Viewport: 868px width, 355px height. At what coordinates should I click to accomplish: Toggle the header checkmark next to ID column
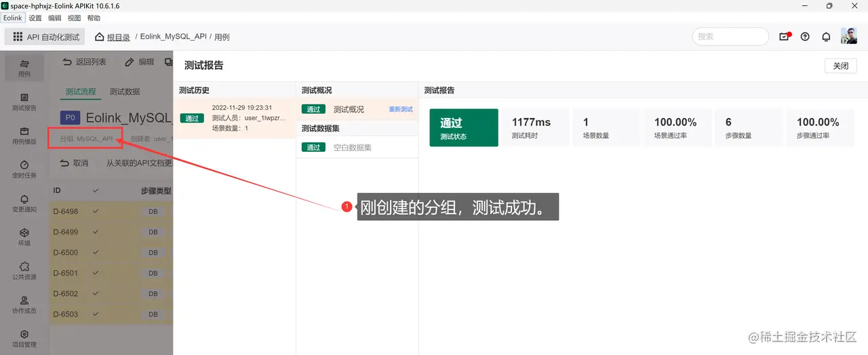click(x=96, y=190)
